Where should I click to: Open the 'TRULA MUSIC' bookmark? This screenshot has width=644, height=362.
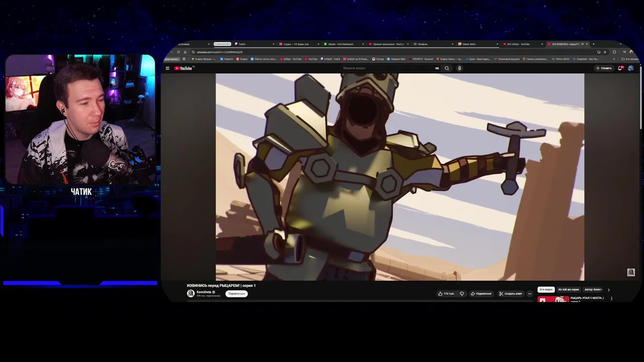[x=560, y=59]
